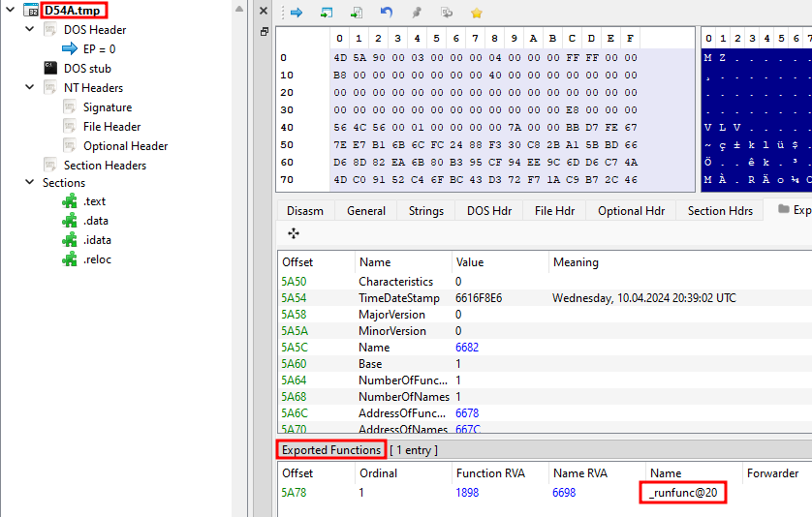Follow the Function RVA 1898 link
Image resolution: width=812 pixels, height=517 pixels.
[x=467, y=493]
